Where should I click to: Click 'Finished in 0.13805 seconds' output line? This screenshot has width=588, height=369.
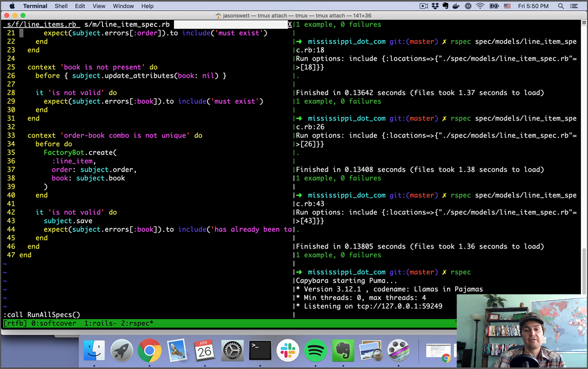pos(420,246)
